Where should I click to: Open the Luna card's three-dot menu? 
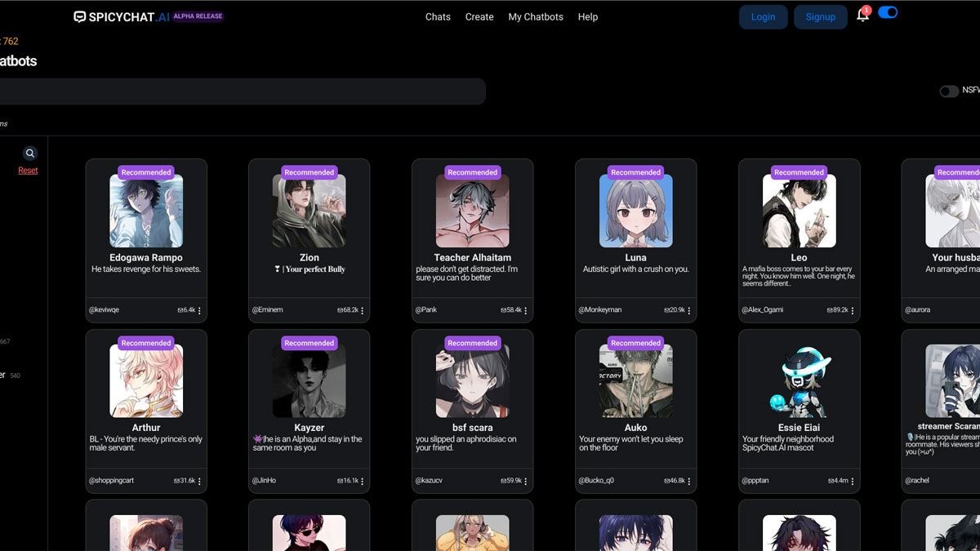pyautogui.click(x=689, y=311)
